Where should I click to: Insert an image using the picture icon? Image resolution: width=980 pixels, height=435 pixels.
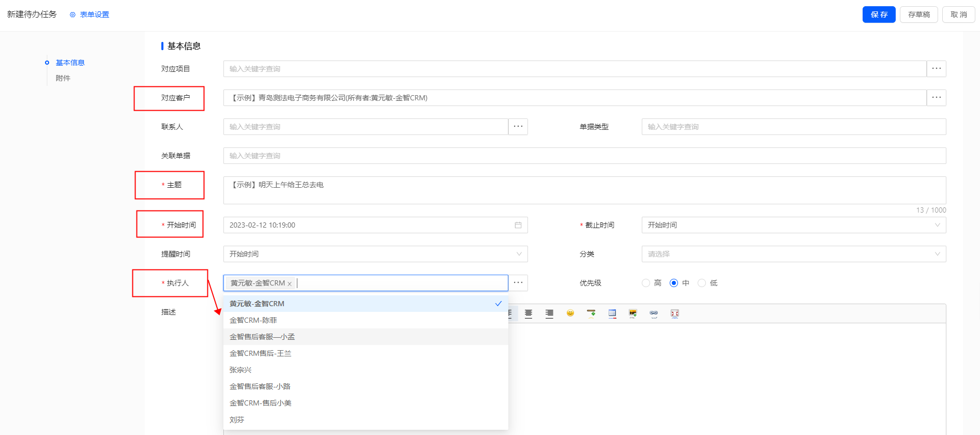[633, 313]
